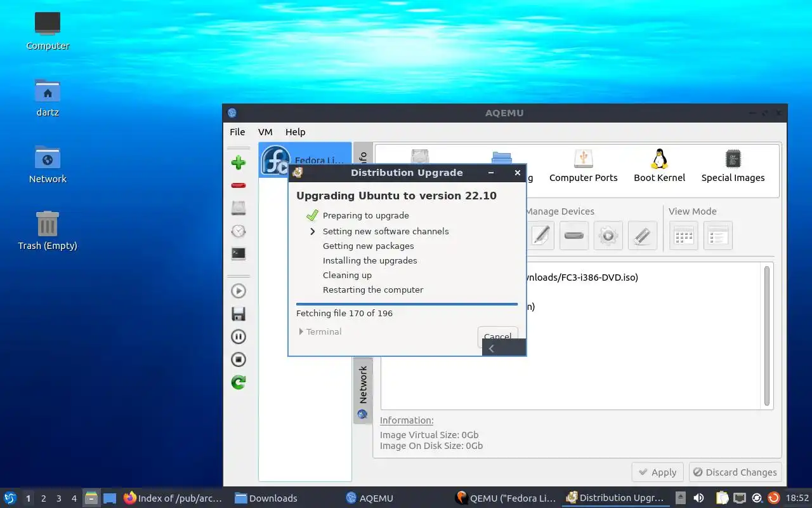Switch to the AQEMU taskbar entry
The image size is (812, 508).
395,498
